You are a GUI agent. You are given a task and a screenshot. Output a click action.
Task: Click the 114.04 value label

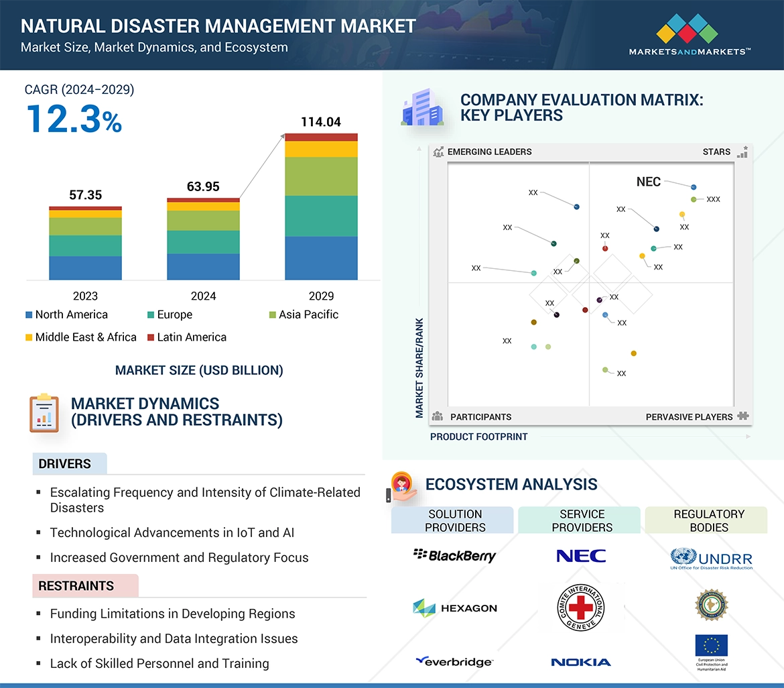click(321, 122)
